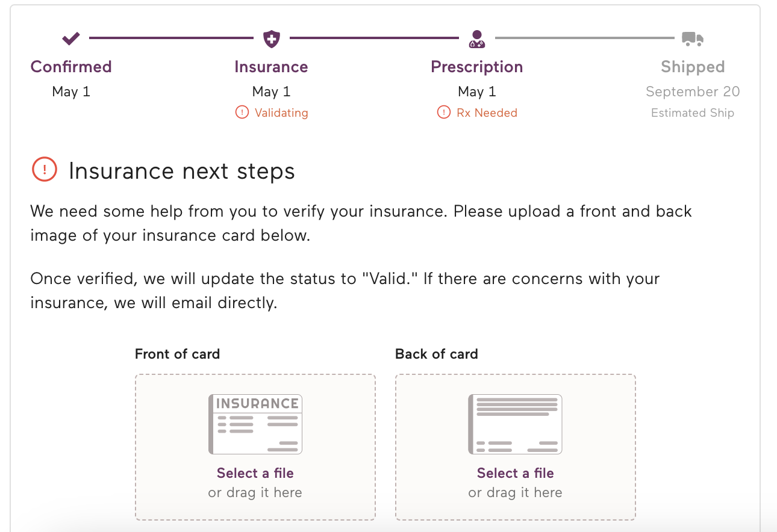Click the back of card illustration

click(515, 424)
